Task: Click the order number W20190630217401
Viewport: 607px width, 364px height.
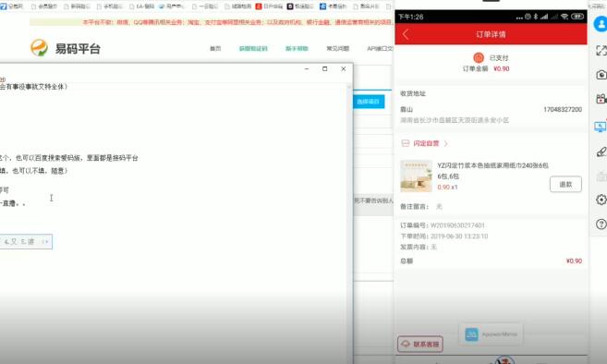Action: 457,225
